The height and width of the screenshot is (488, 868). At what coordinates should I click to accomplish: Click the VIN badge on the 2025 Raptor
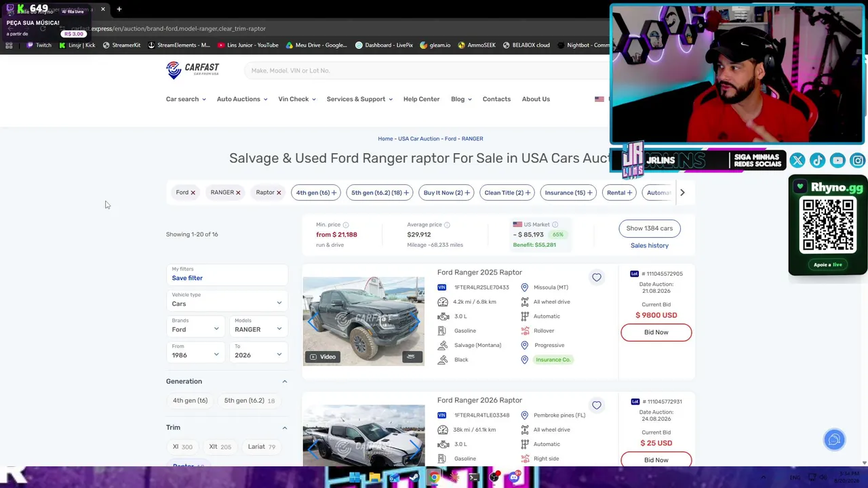click(x=441, y=287)
